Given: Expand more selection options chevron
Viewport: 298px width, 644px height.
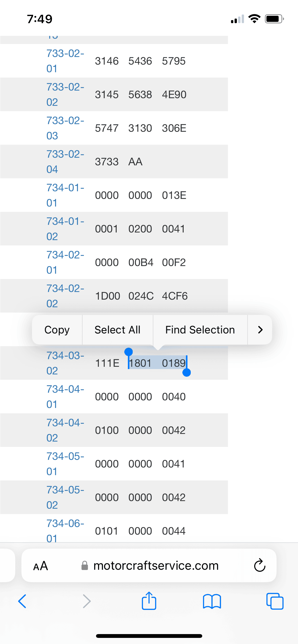Looking at the screenshot, I should 260,330.
